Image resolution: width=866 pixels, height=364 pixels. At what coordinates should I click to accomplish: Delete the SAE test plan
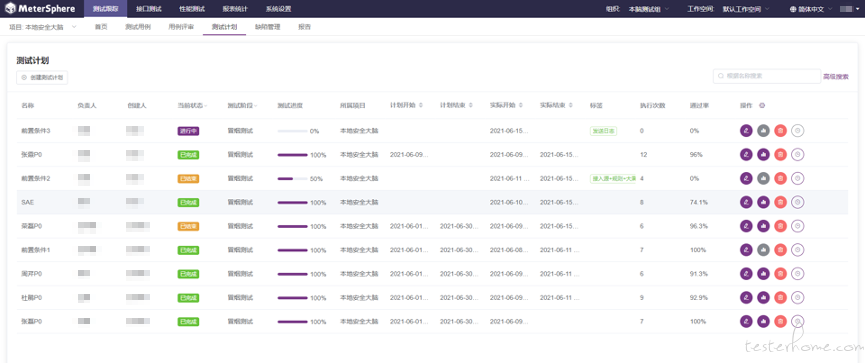click(x=780, y=202)
